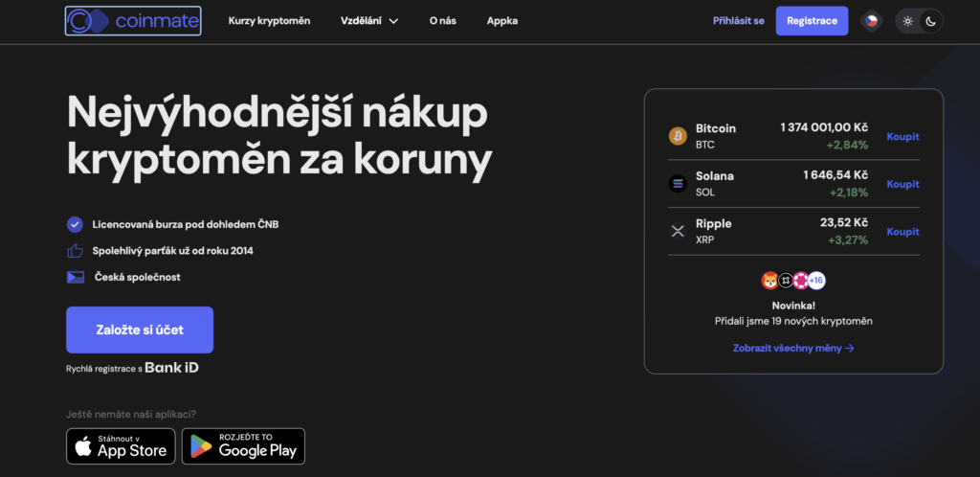Select the Solana coin icon
This screenshot has height=477, width=980.
pos(678,183)
